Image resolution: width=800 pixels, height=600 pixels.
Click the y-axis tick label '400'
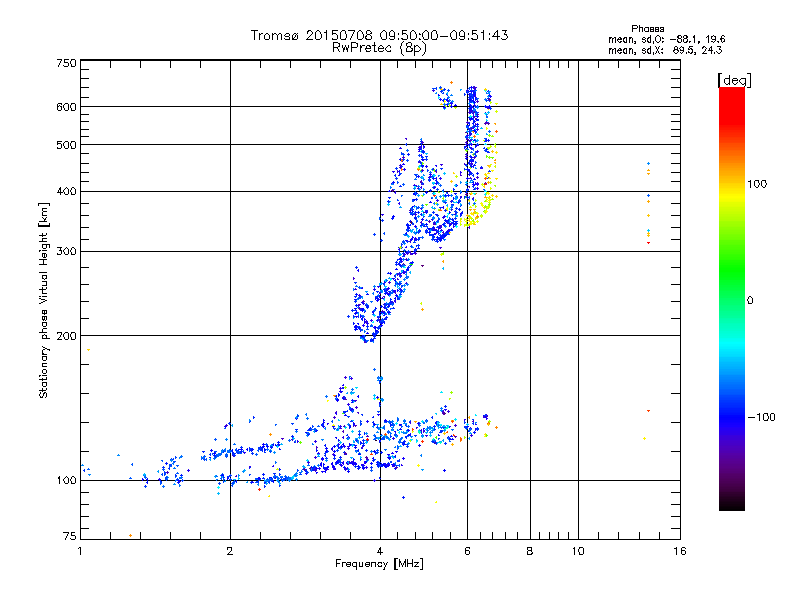(x=66, y=192)
